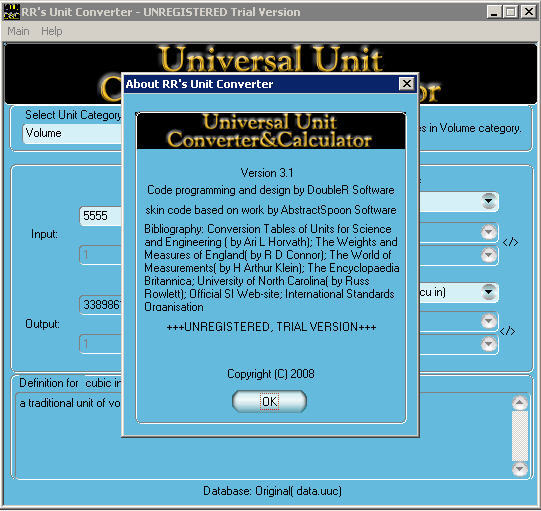Open the Volume unit category box
541x511 pixels.
72,134
